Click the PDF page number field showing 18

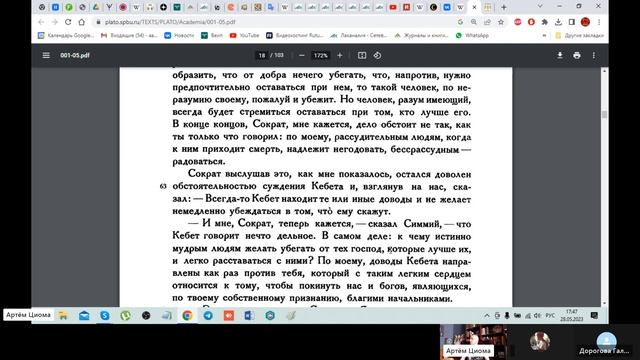pyautogui.click(x=262, y=55)
